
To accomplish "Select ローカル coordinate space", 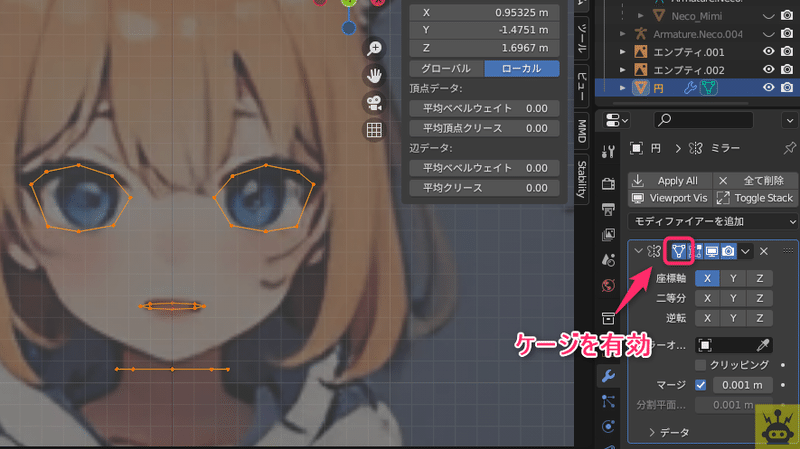I will pos(521,69).
